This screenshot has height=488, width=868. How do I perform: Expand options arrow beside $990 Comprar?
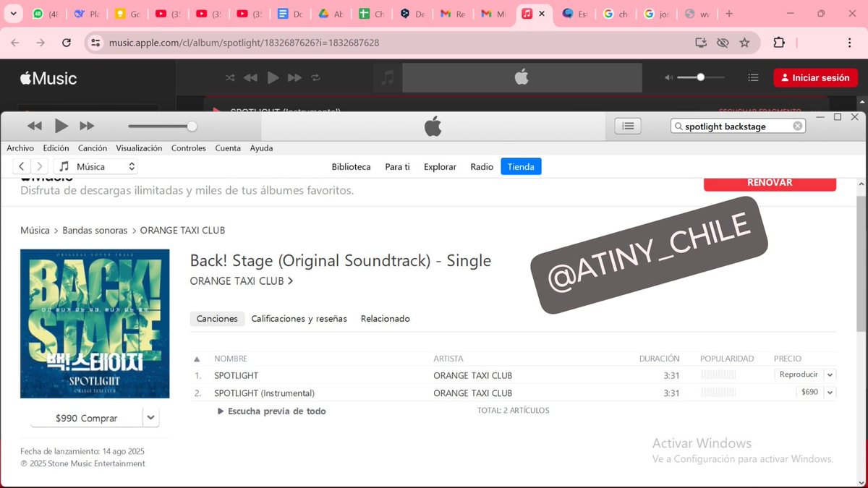151,418
